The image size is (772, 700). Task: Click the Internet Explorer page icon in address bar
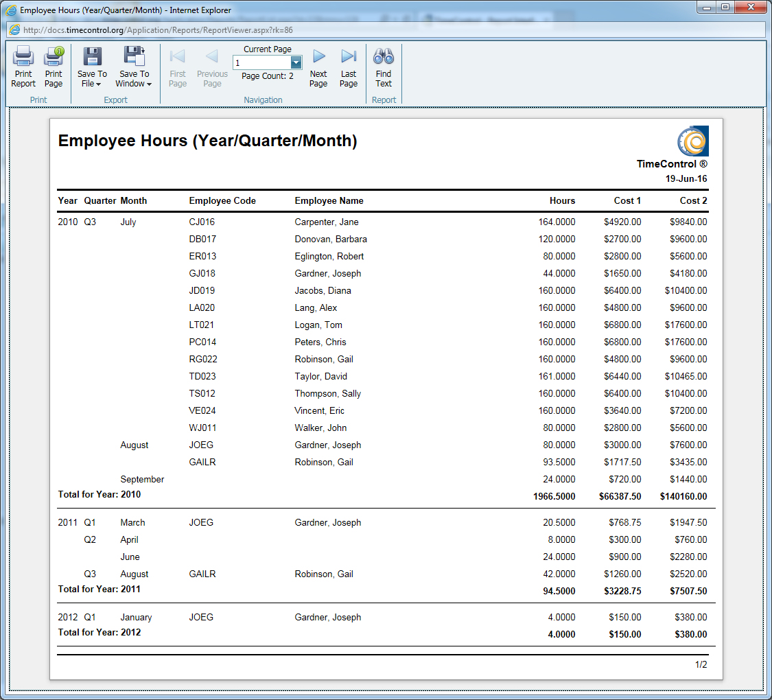(15, 30)
